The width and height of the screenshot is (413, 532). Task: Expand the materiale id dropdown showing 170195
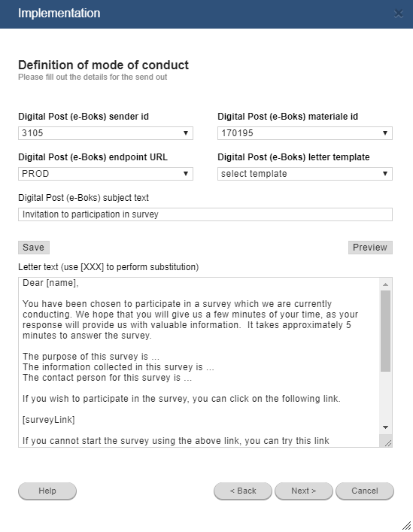pos(305,133)
